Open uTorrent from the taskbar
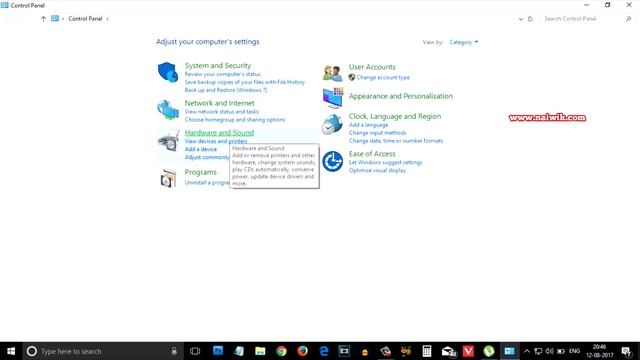 (489, 351)
